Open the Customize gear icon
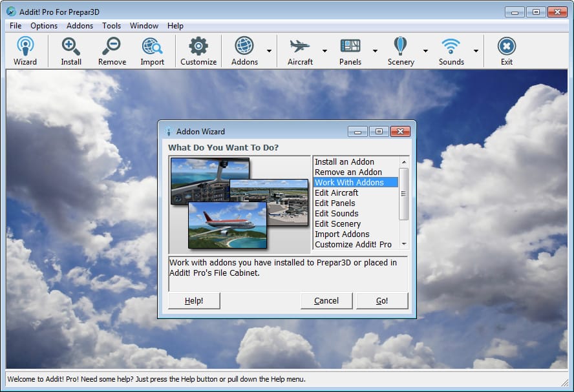Screen dimensions: 574x392 pos(198,50)
